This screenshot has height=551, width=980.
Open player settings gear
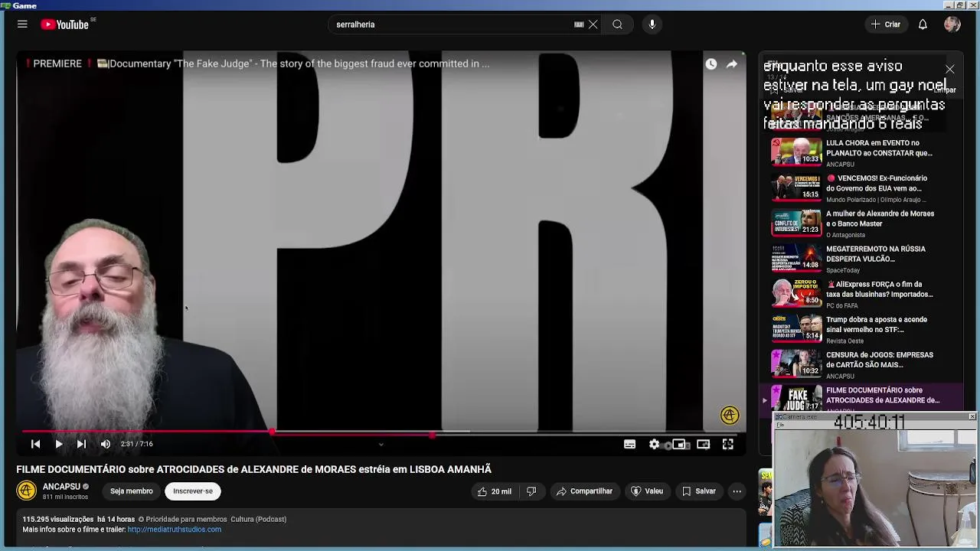click(654, 444)
